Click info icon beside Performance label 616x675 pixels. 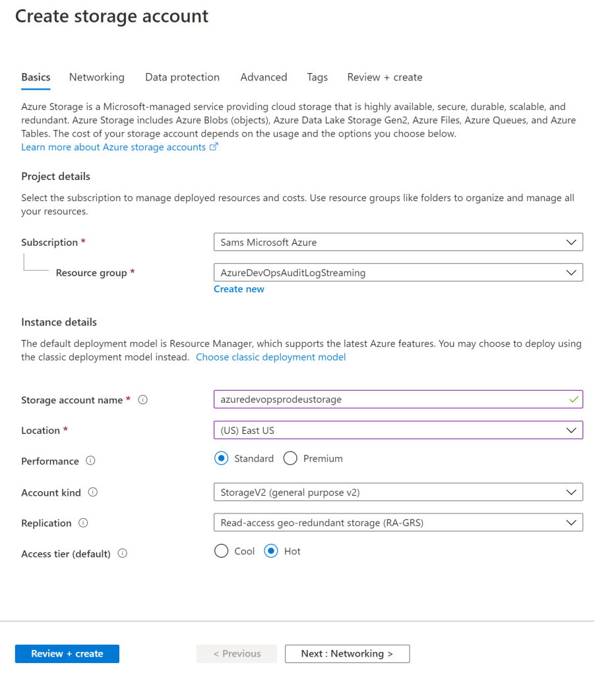[x=91, y=461]
